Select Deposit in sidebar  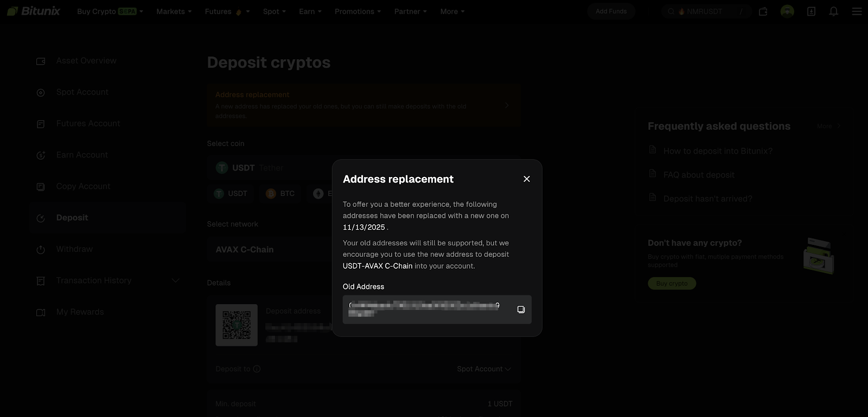click(107, 218)
